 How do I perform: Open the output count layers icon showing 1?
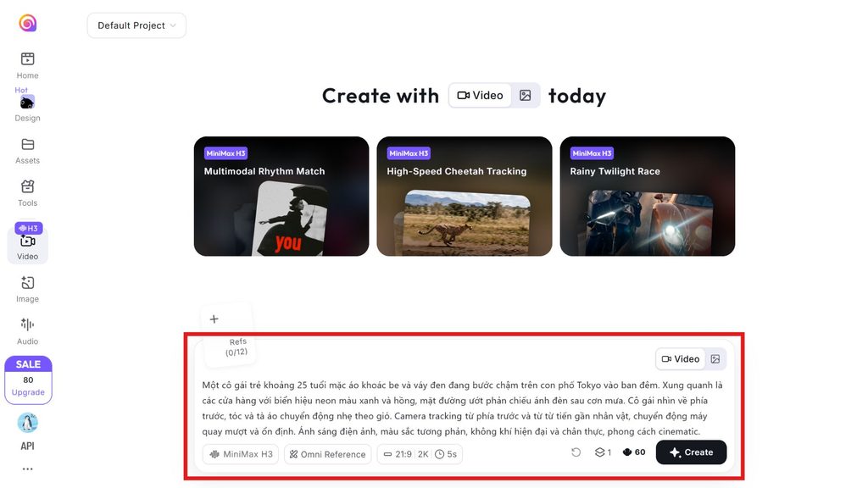tap(603, 452)
